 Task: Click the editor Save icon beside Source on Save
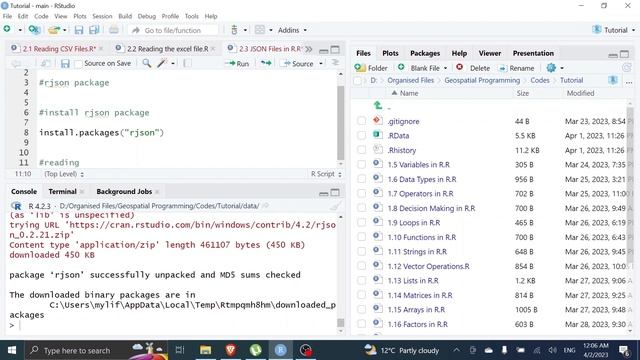[x=65, y=63]
